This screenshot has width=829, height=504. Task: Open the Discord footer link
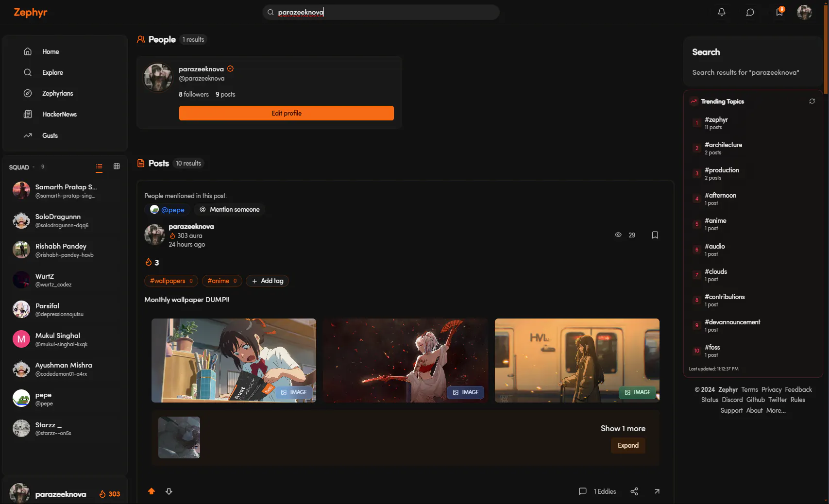[732, 400]
